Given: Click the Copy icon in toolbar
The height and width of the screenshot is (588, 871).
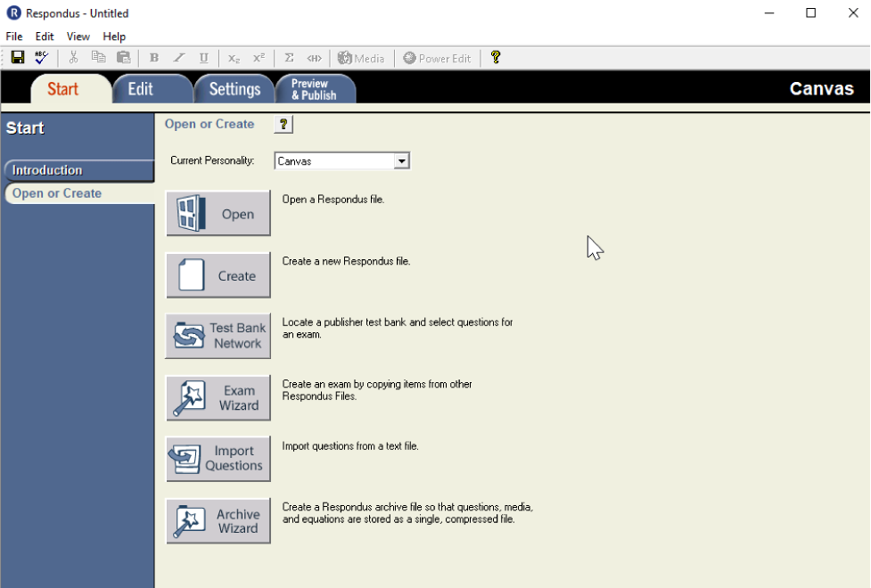Looking at the screenshot, I should coord(98,58).
